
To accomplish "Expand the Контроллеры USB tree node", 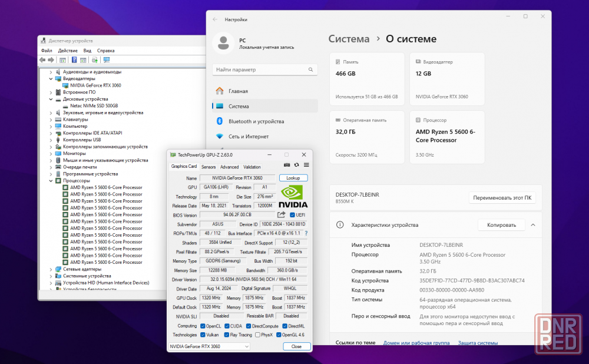I will point(51,140).
